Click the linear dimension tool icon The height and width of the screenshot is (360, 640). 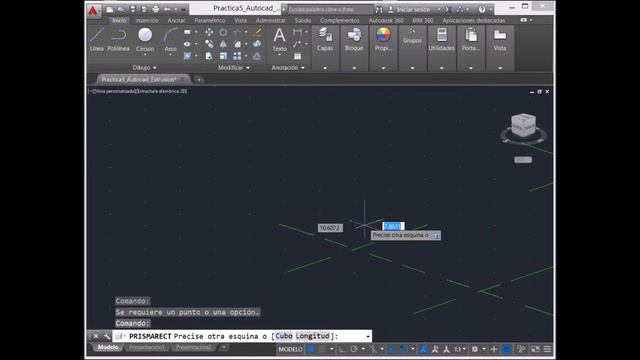(298, 32)
